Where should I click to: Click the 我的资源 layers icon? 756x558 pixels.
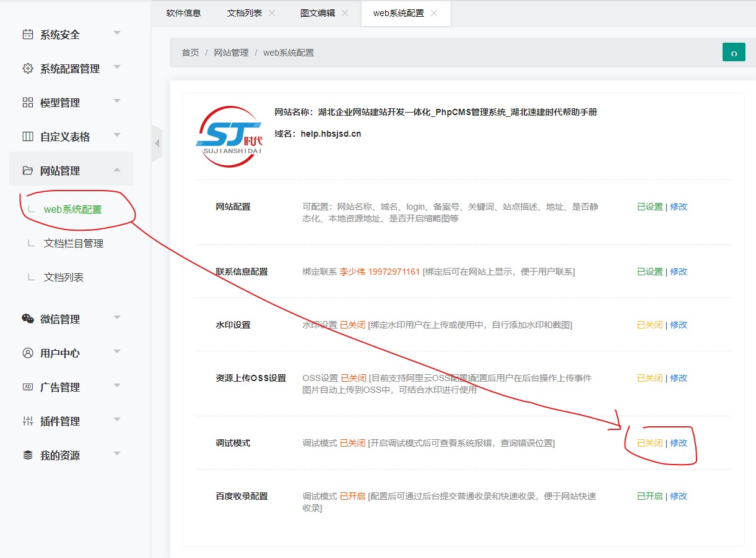[x=28, y=455]
